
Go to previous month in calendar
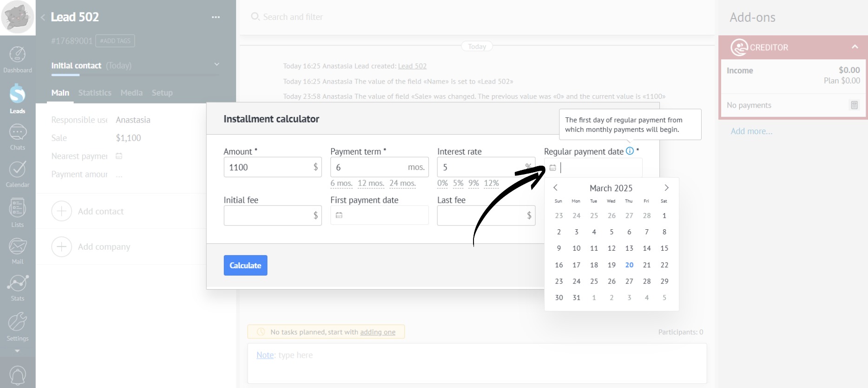pos(555,188)
